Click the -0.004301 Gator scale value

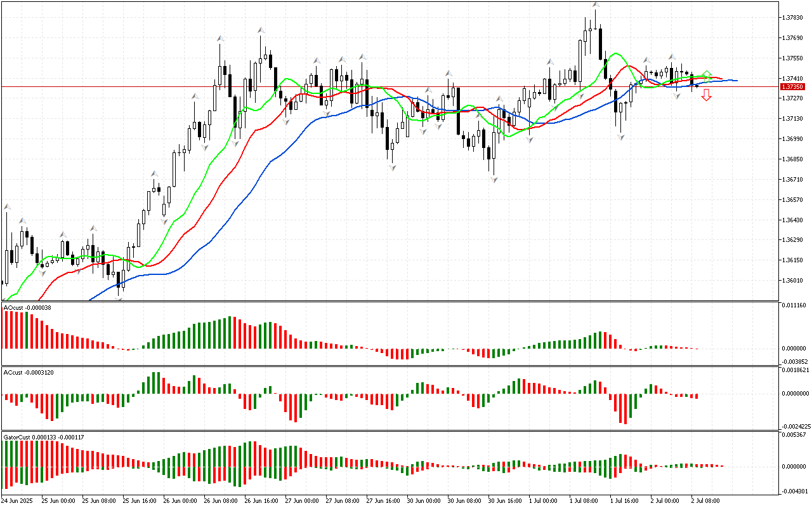pos(794,491)
